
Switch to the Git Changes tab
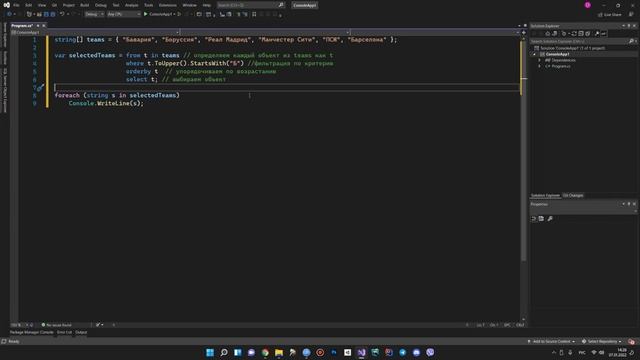pyautogui.click(x=573, y=196)
